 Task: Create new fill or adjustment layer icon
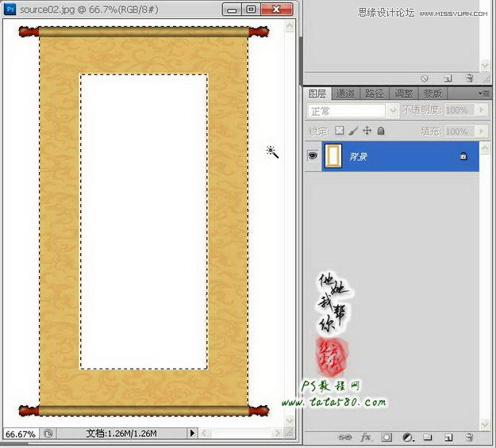pos(408,438)
